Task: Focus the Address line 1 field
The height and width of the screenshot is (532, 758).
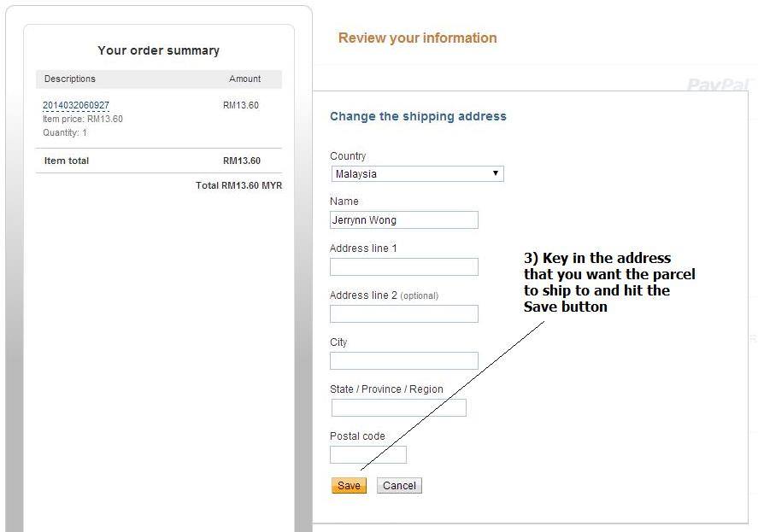Action: coord(404,266)
